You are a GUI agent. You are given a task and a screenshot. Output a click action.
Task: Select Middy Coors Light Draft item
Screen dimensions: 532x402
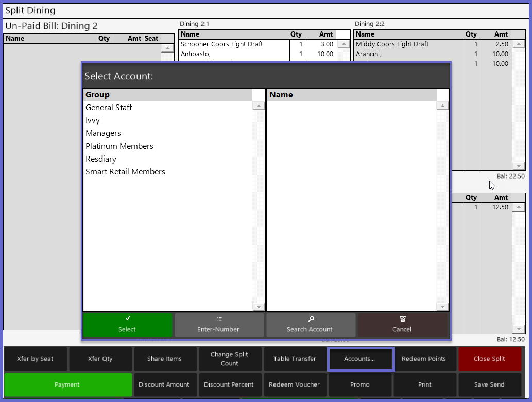click(392, 44)
